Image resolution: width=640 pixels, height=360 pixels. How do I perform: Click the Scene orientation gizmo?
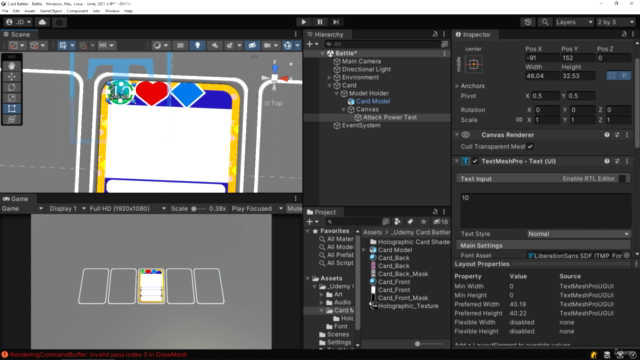pyautogui.click(x=275, y=77)
